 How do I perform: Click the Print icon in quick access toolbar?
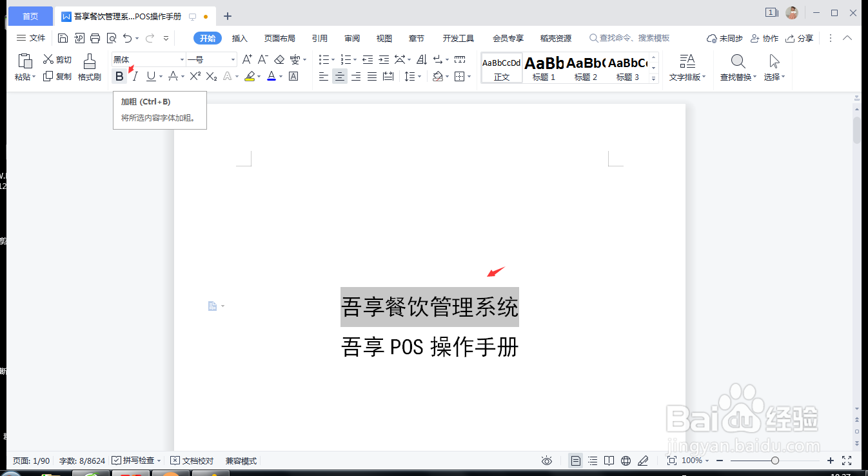[x=95, y=38]
